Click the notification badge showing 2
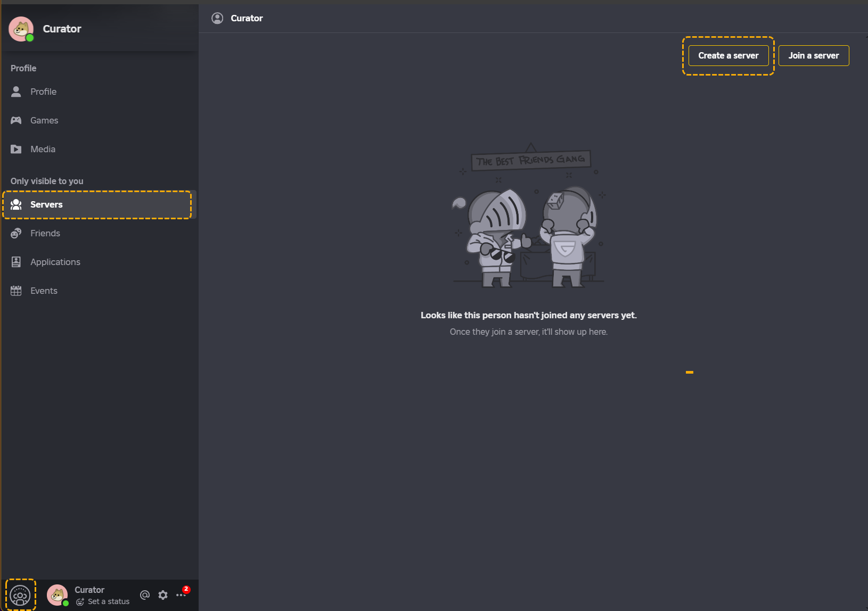Viewport: 868px width, 611px height. click(186, 589)
